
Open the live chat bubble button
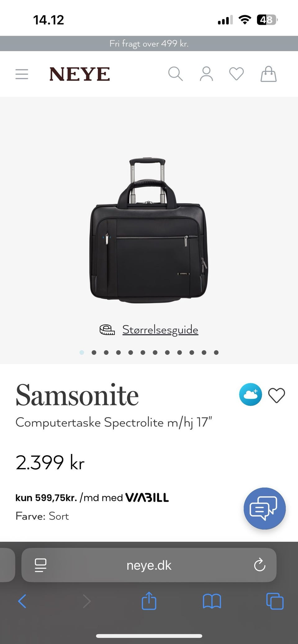tap(264, 509)
